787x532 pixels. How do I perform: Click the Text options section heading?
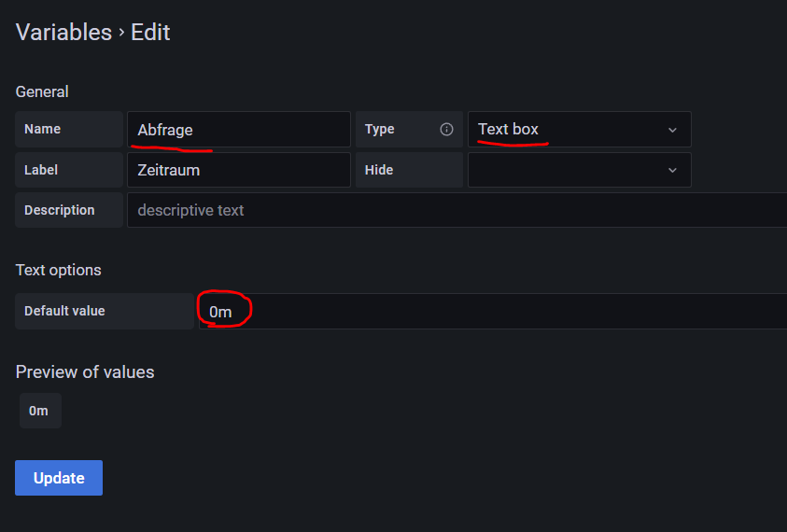59,270
